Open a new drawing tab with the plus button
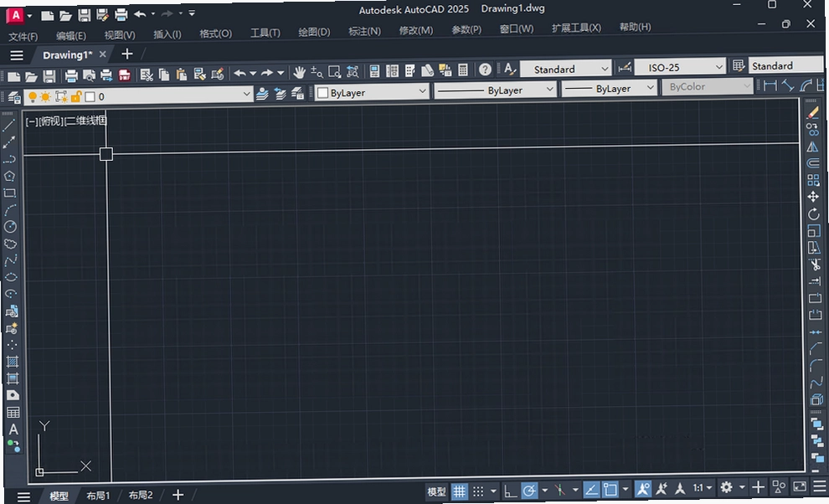Screen dimensions: 829x504 127,54
